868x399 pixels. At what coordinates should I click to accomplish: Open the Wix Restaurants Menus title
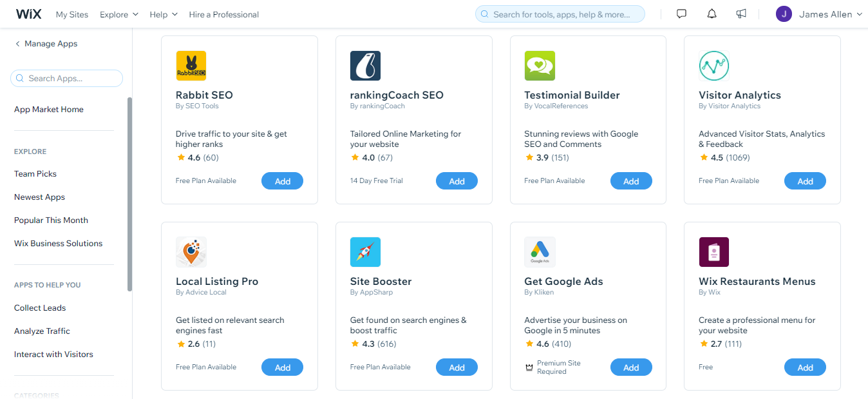pyautogui.click(x=757, y=282)
